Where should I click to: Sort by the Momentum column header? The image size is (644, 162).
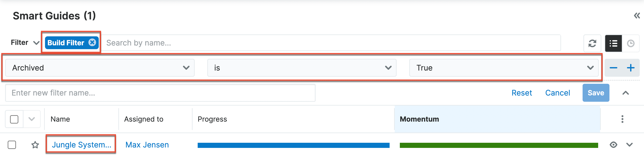pyautogui.click(x=419, y=119)
